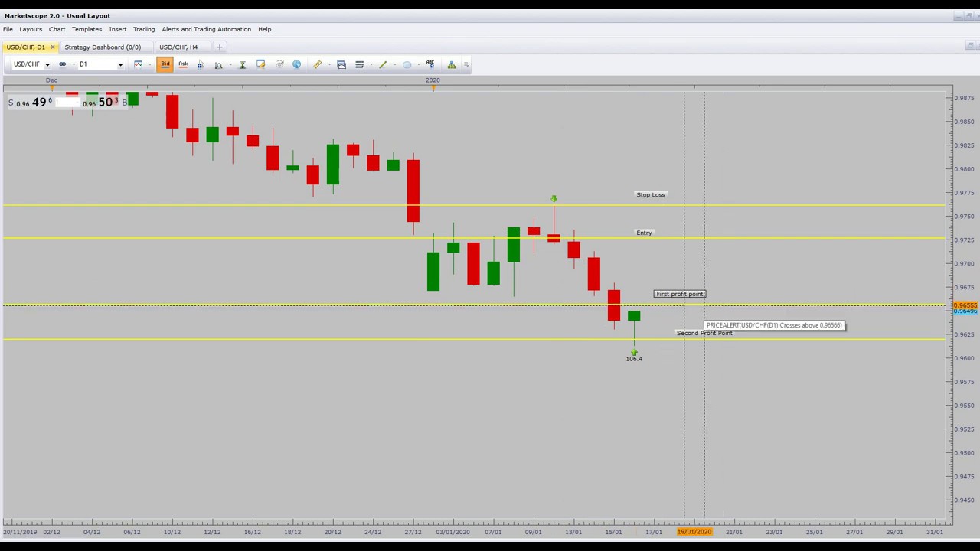
Task: Expand the D1 timeframe dropdown
Action: tap(120, 64)
